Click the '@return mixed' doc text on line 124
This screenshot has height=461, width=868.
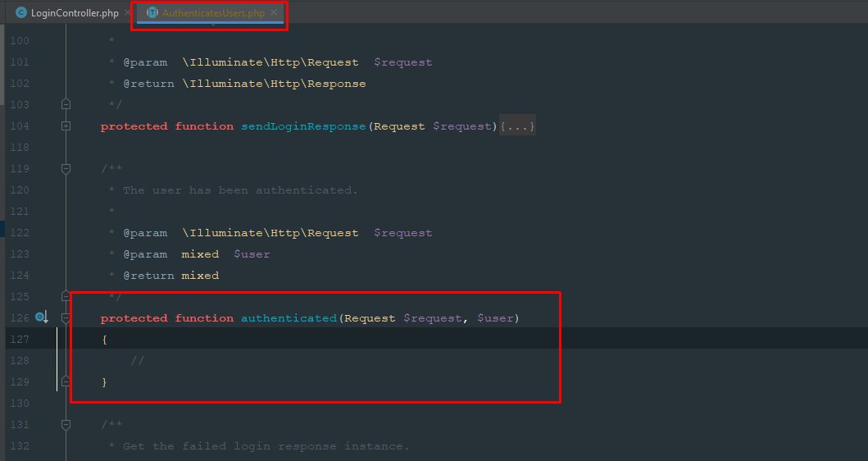171,276
